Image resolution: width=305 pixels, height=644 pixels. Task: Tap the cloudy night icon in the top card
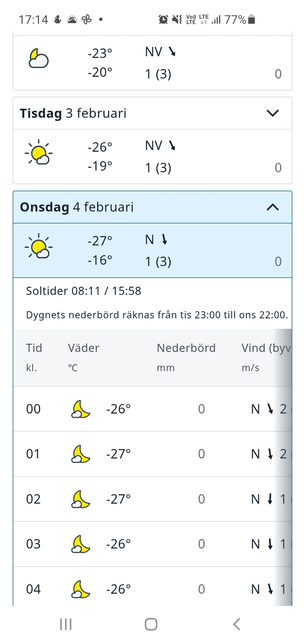[38, 58]
